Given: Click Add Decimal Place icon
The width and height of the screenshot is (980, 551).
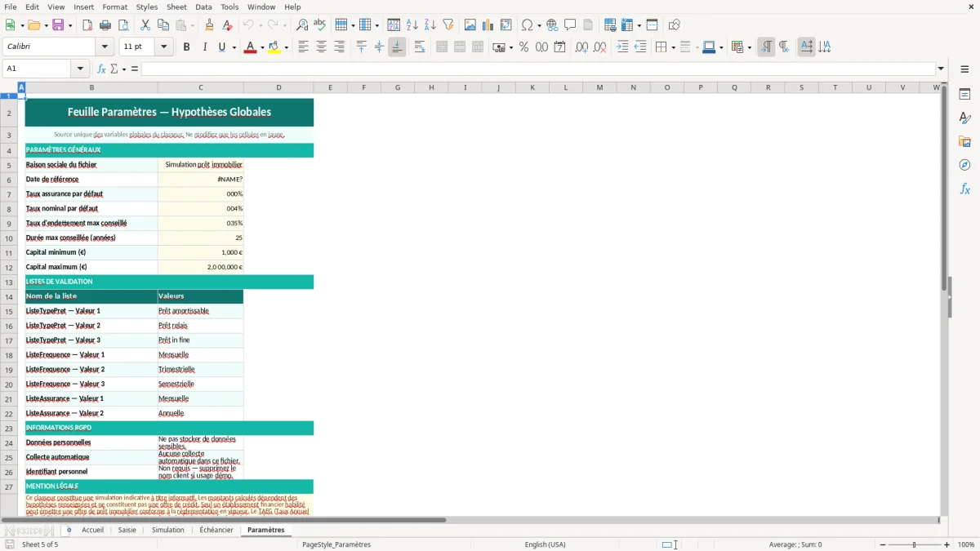Looking at the screenshot, I should (x=582, y=47).
